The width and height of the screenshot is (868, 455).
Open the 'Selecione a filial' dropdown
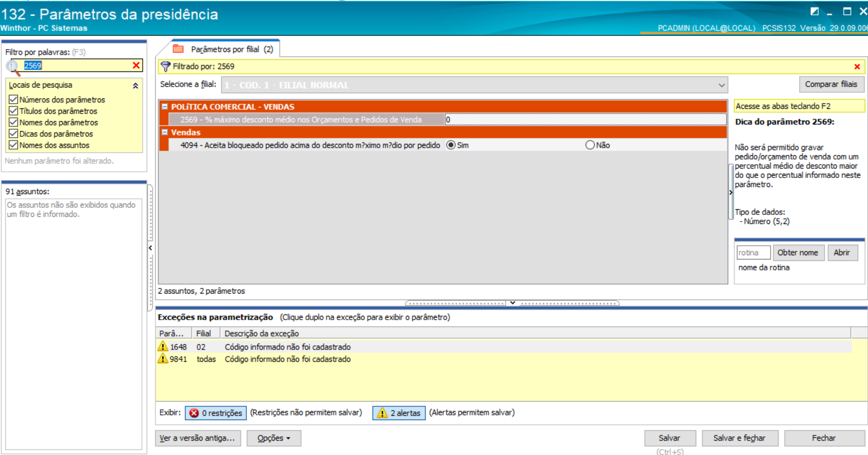(721, 85)
